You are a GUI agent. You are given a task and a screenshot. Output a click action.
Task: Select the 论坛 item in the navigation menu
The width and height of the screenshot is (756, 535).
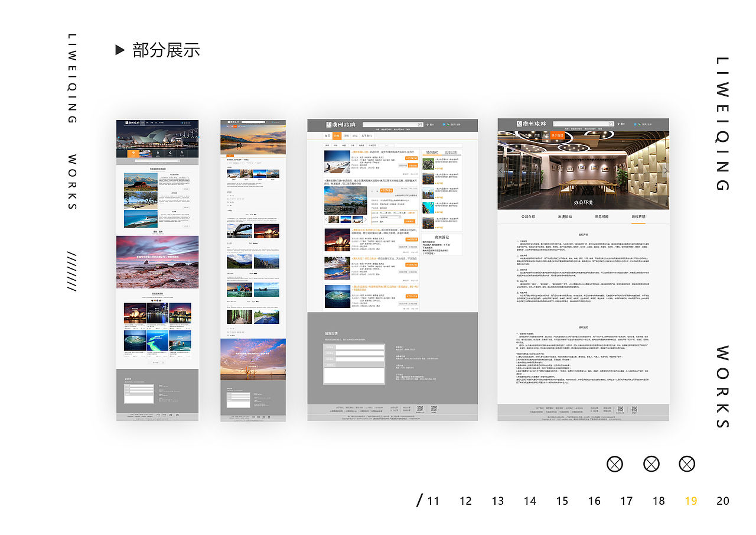(x=355, y=136)
